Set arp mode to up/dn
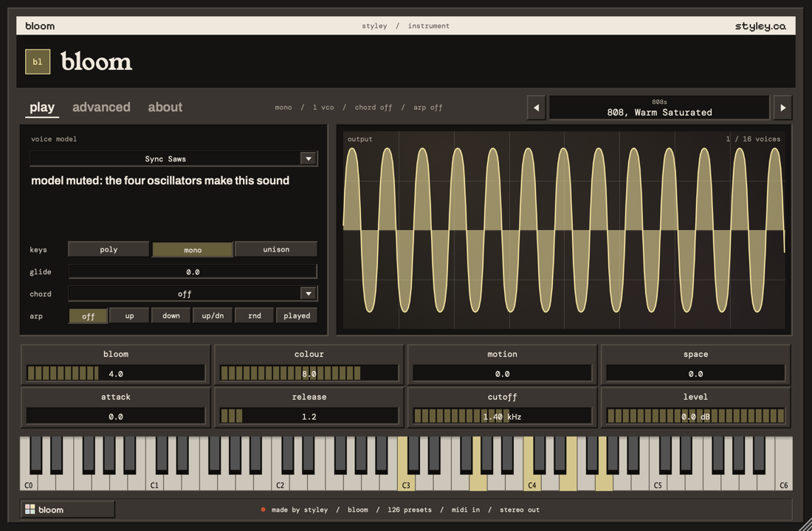 (213, 315)
